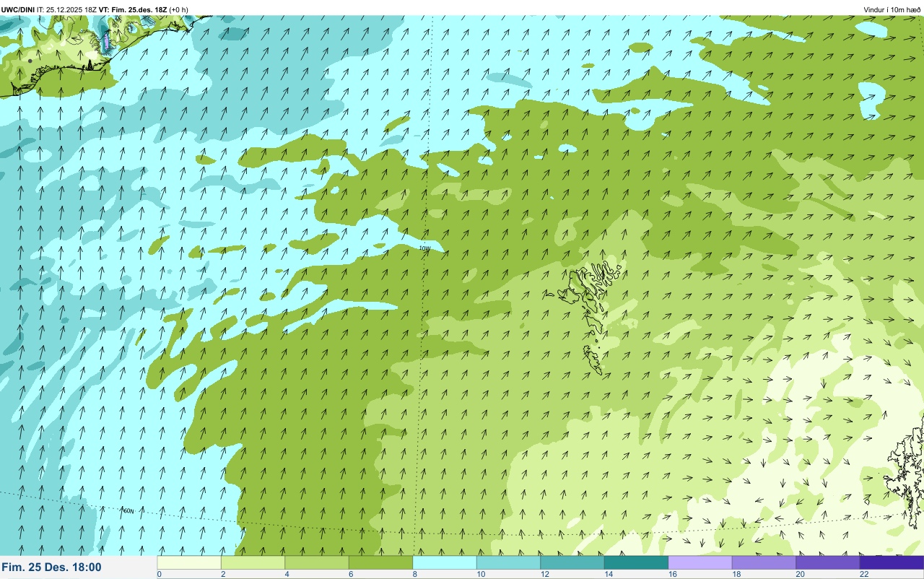Click the 'UWC/DINI IT: 25.12.2025 18Z' header text
Viewport: 924px width, 579px height.
pos(49,9)
